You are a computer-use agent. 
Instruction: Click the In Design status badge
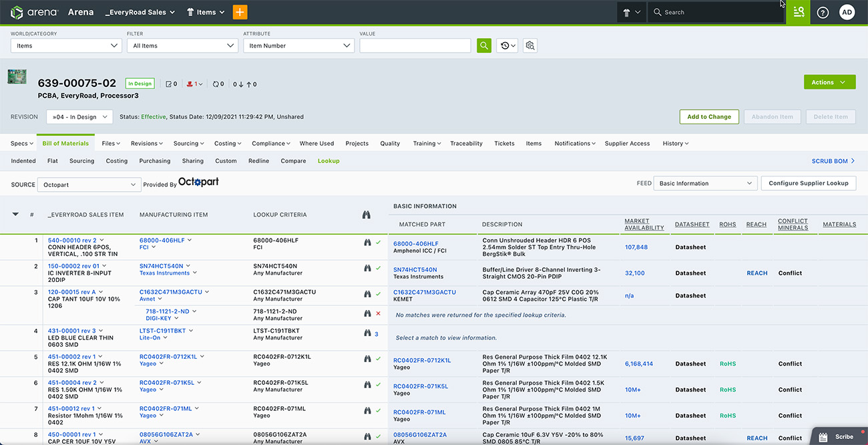(x=140, y=84)
